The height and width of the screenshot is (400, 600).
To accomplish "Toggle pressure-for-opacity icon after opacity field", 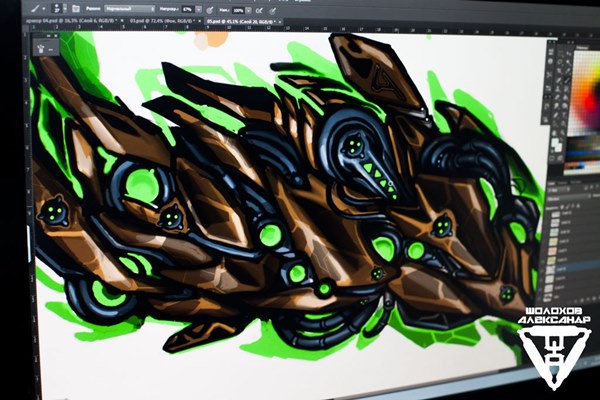I will point(210,10).
